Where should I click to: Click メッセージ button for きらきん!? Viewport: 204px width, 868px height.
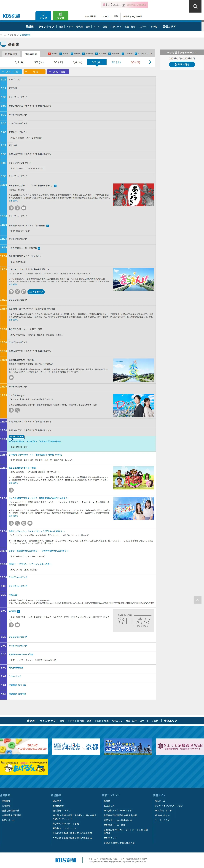[x=36, y=292]
